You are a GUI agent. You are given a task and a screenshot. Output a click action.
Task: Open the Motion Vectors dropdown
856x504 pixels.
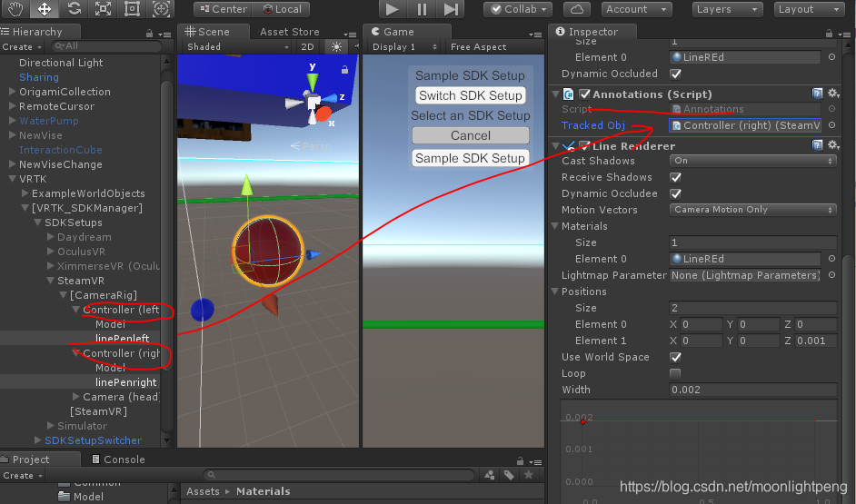(x=752, y=210)
